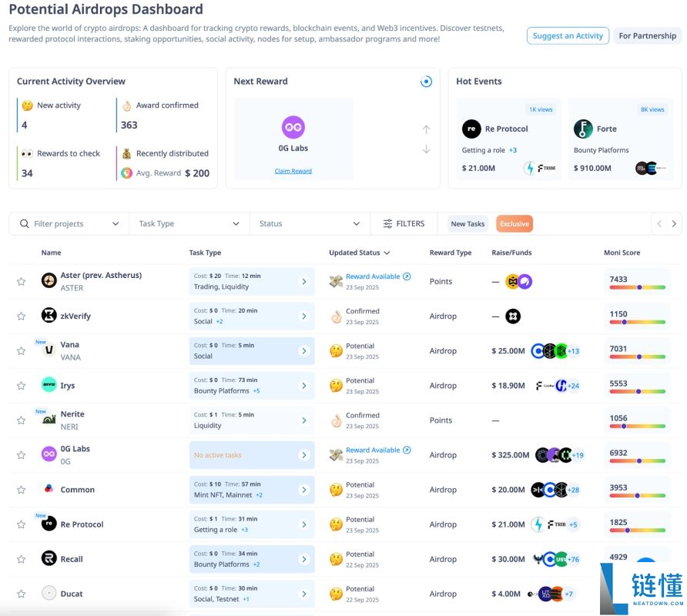
Task: Open the Status dropdown
Action: [x=310, y=223]
